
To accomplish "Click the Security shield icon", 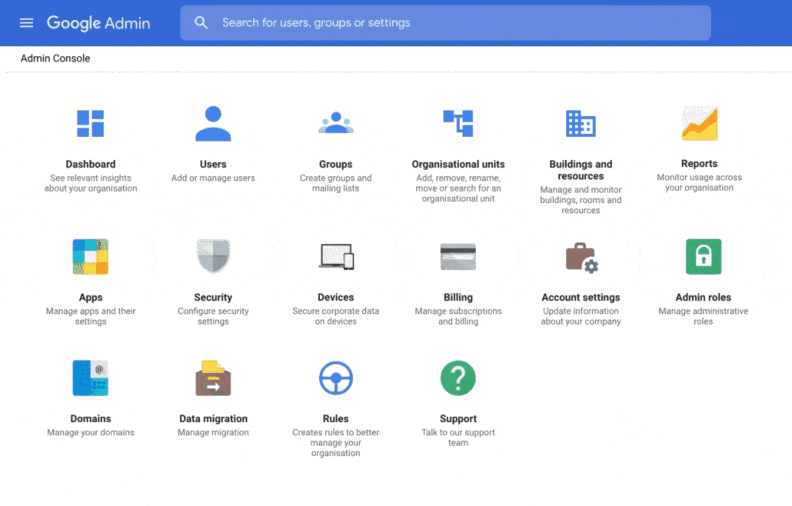I will [x=213, y=257].
